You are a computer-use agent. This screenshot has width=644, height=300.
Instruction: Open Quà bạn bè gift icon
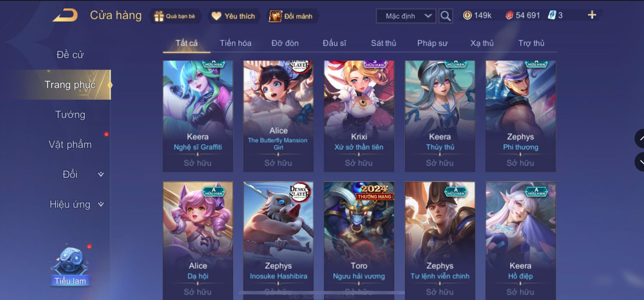click(159, 16)
